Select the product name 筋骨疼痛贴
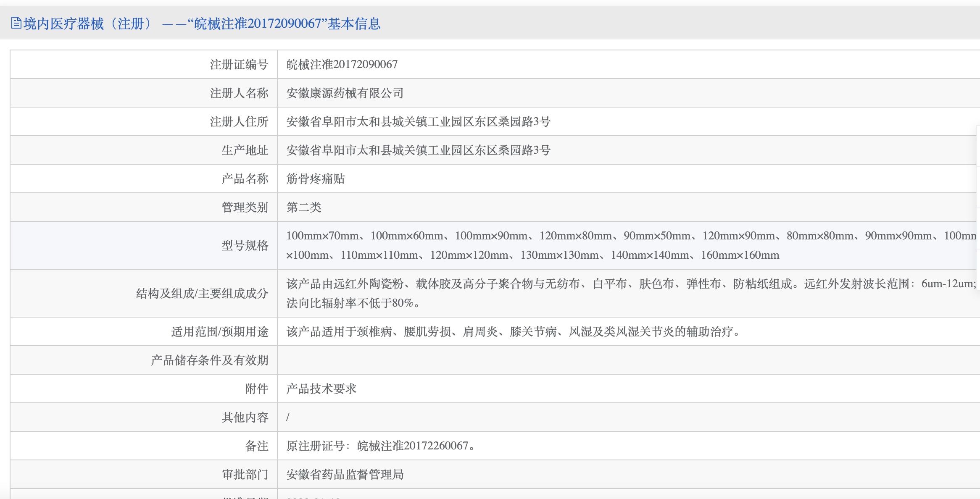 point(315,179)
